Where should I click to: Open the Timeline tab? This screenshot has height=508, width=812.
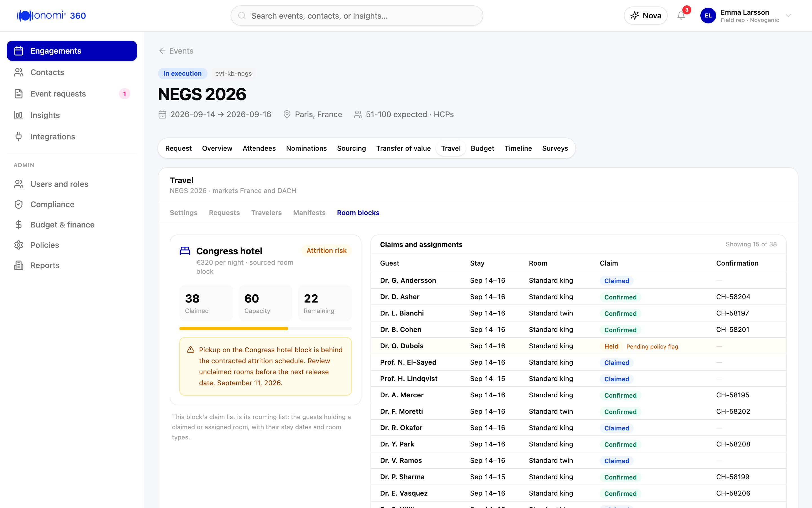point(518,148)
